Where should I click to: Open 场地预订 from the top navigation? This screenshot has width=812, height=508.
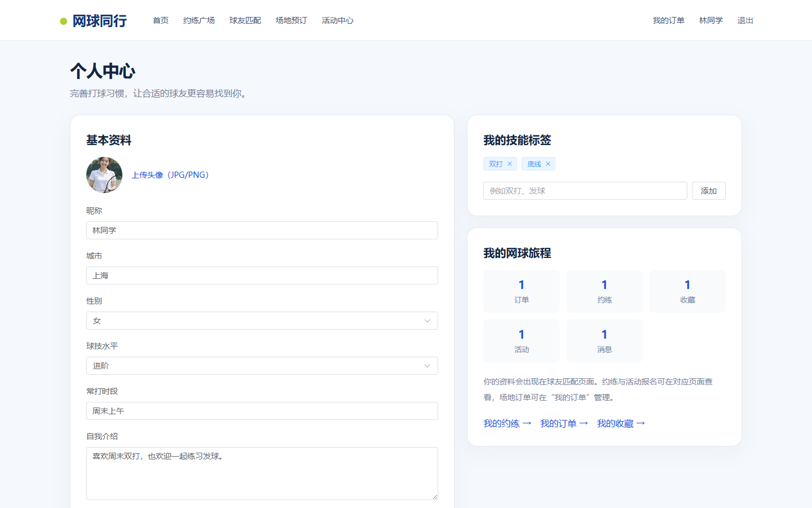tap(292, 20)
